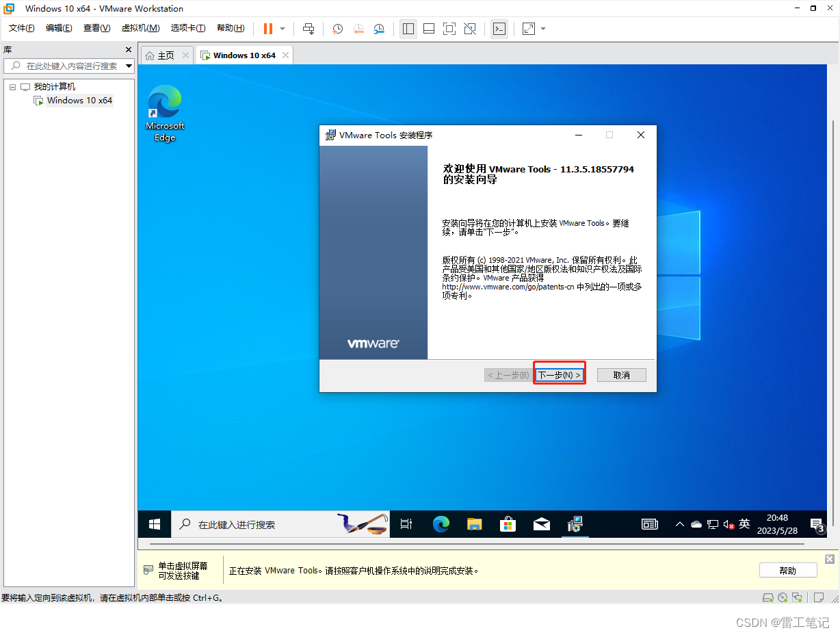Take a snapshot with the clock-plus icon

coord(337,29)
